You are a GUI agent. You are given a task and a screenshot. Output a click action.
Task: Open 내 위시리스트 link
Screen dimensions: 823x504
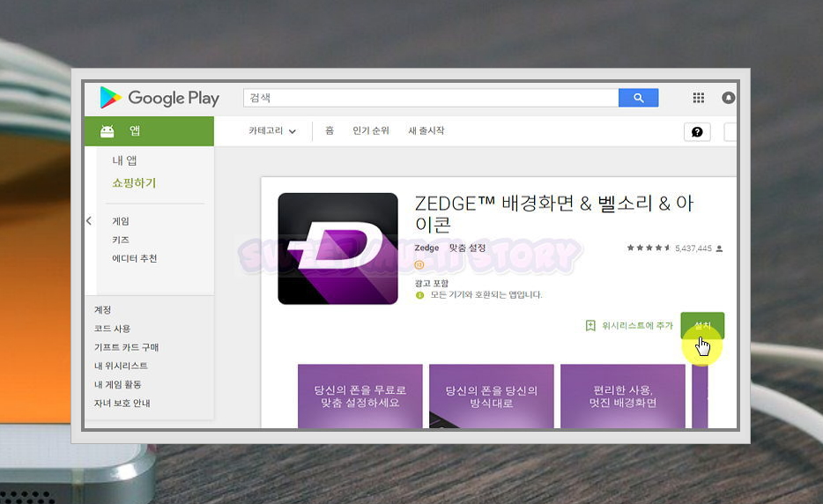pos(121,366)
